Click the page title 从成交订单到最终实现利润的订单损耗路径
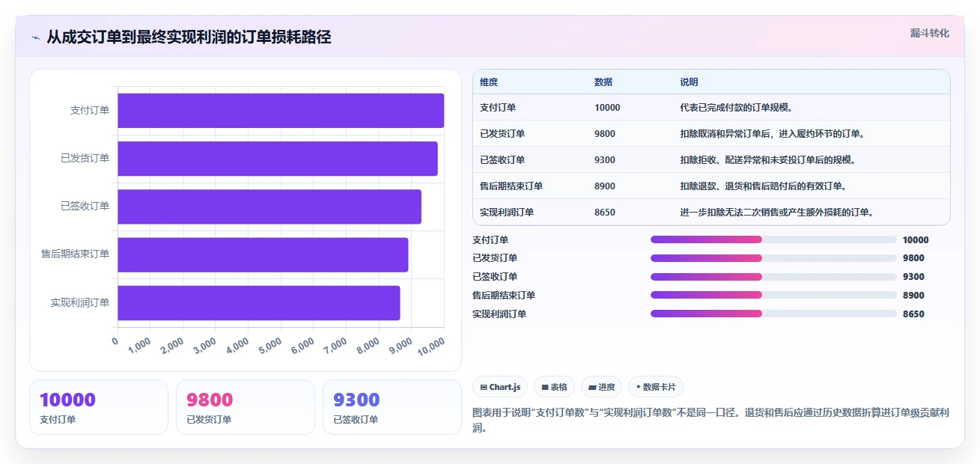 (x=189, y=37)
